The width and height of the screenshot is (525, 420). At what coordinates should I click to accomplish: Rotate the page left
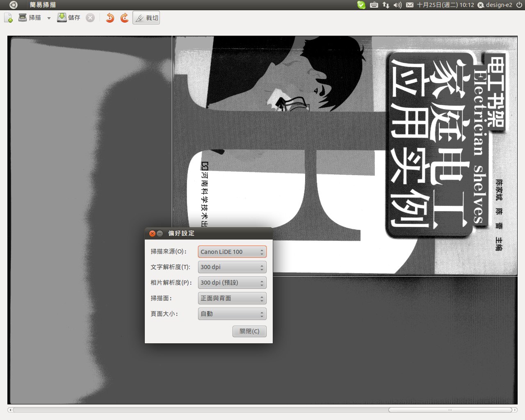click(110, 18)
